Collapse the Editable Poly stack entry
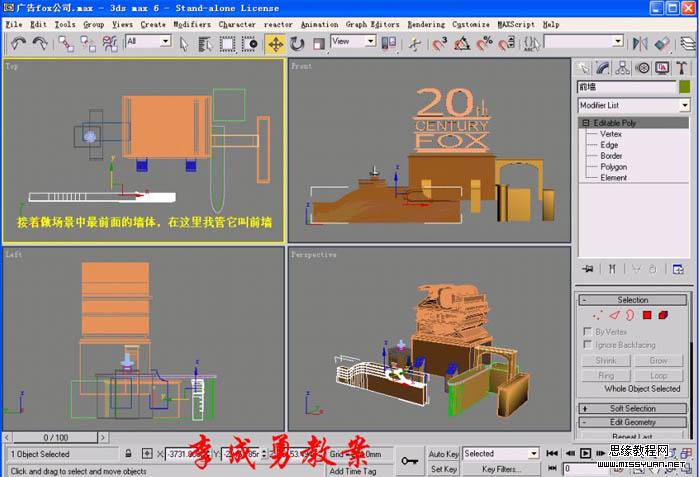This screenshot has height=477, width=700. [x=586, y=123]
